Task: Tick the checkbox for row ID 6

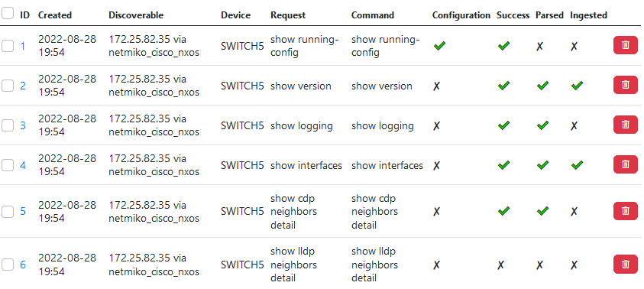Action: point(8,265)
